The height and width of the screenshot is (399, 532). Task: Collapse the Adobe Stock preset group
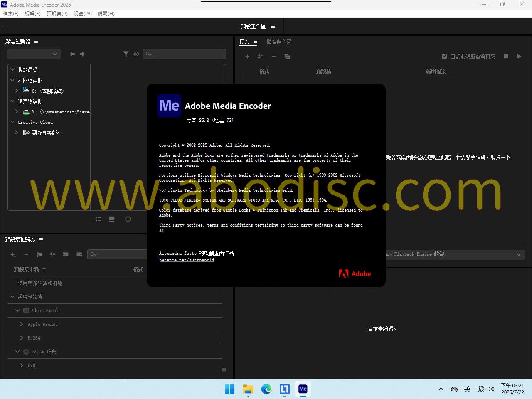pyautogui.click(x=17, y=310)
